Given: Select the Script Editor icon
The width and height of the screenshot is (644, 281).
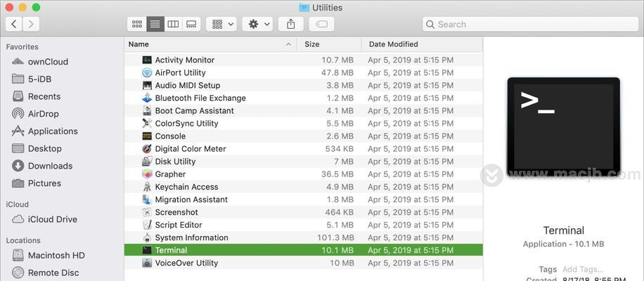Looking at the screenshot, I should coord(147,226).
